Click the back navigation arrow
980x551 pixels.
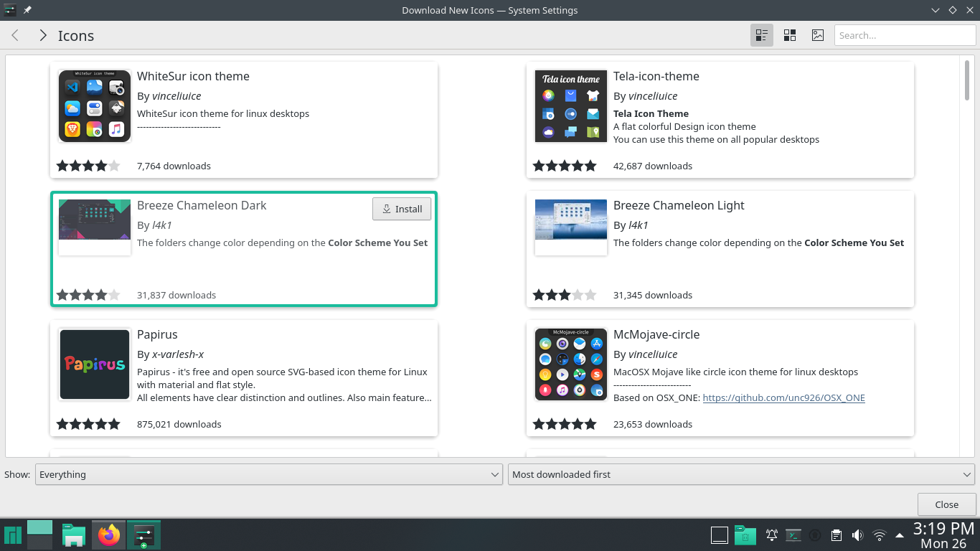point(15,35)
